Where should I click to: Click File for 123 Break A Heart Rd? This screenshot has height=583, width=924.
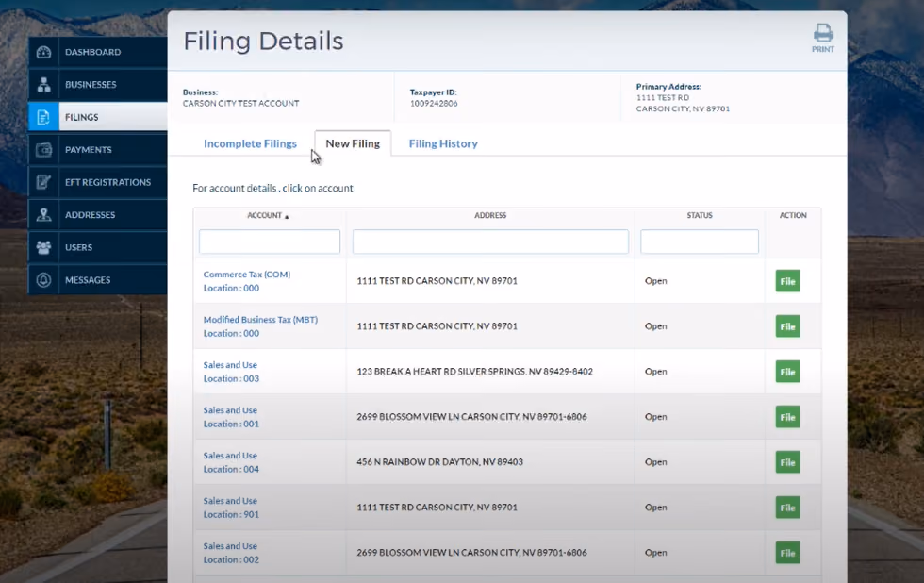pos(788,372)
